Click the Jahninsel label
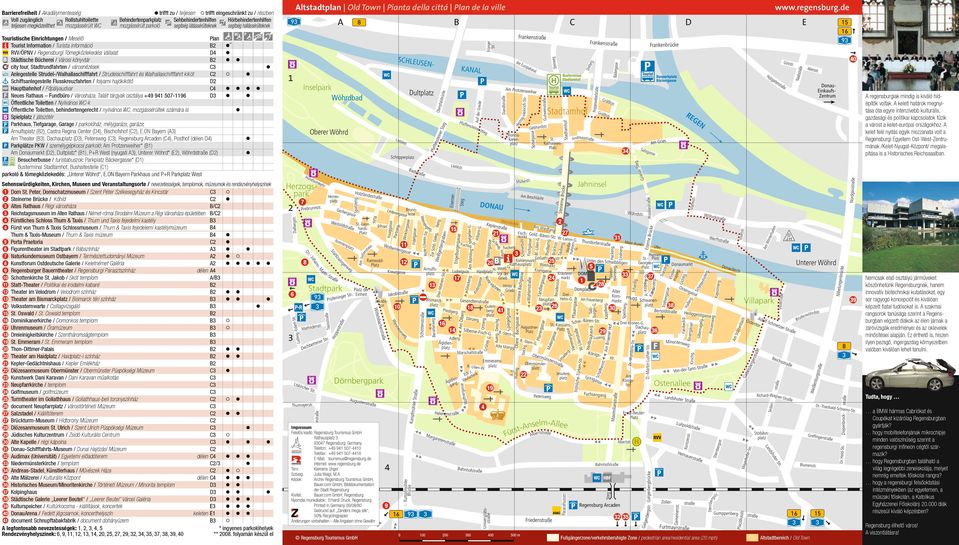959x545 pixels. (591, 184)
